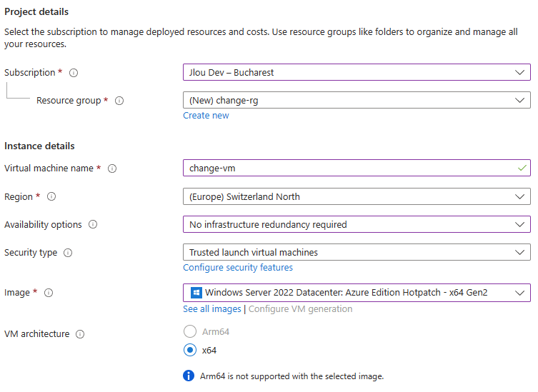Screen dimensions: 538x392
Task: Click the Virtual machine name label
Action: click(x=49, y=169)
